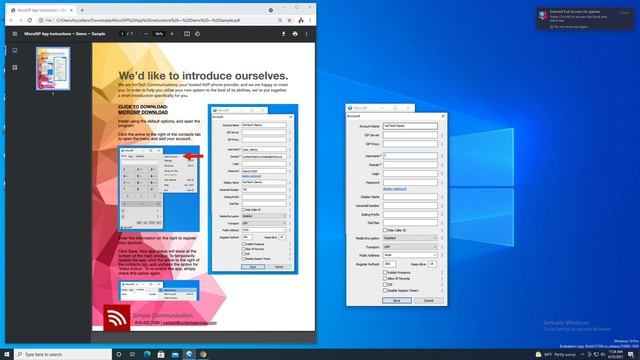Open Cortana from the taskbar
The width and height of the screenshot is (640, 360).
pyautogui.click(x=119, y=354)
